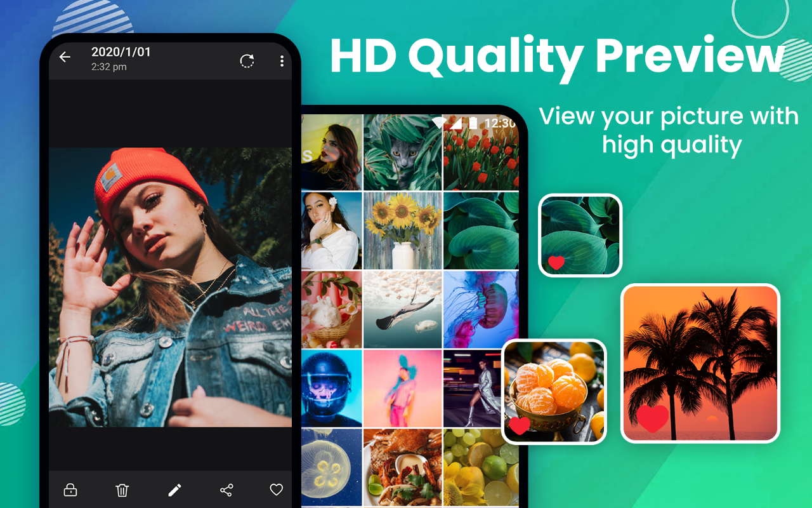Viewport: 812px width, 508px height.
Task: Click the signal strength icon in the status bar
Action: point(456,123)
